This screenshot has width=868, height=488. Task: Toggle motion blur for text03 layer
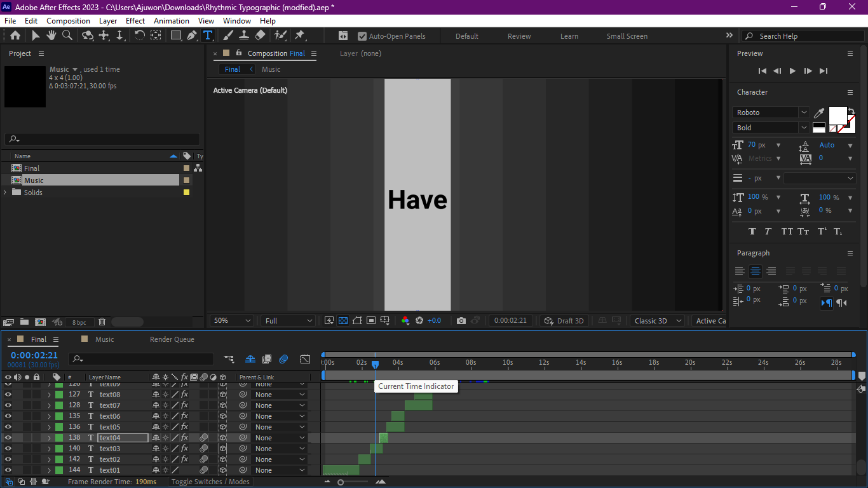pyautogui.click(x=204, y=449)
